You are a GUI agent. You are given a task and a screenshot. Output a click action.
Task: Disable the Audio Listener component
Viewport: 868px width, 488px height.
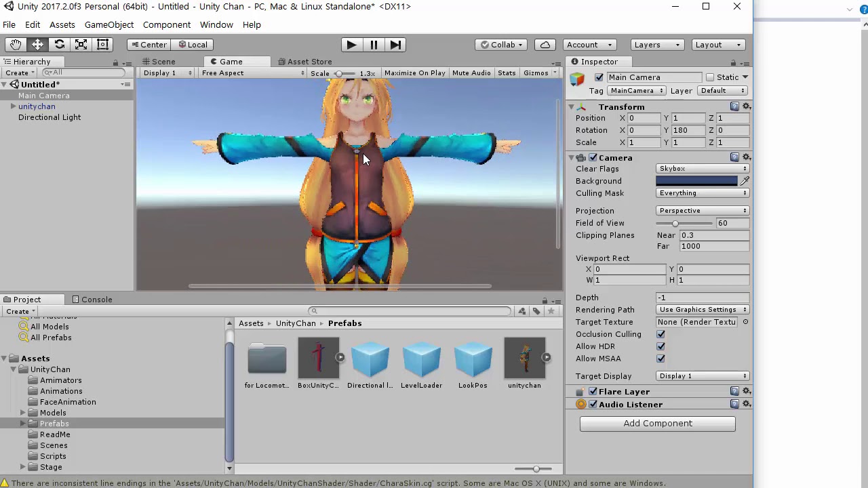593,405
